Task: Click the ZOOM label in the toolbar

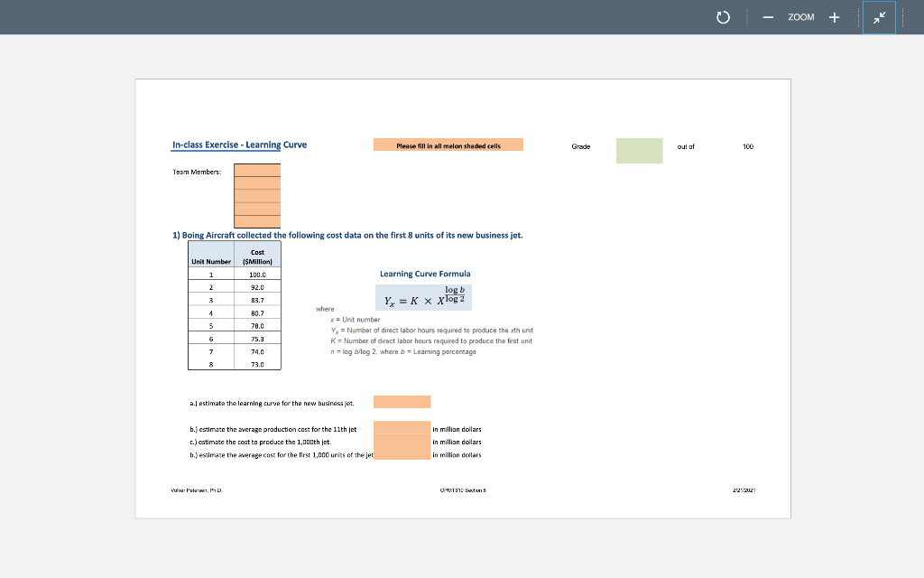Action: coord(800,16)
